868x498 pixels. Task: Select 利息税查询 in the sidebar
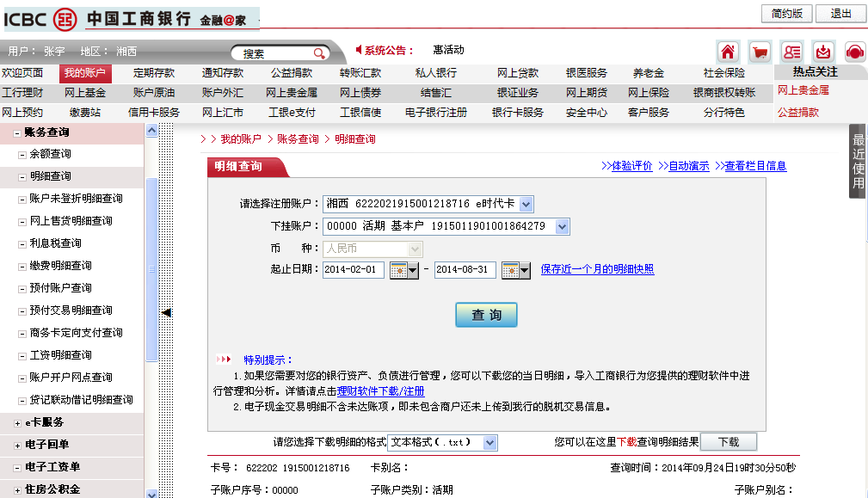55,243
